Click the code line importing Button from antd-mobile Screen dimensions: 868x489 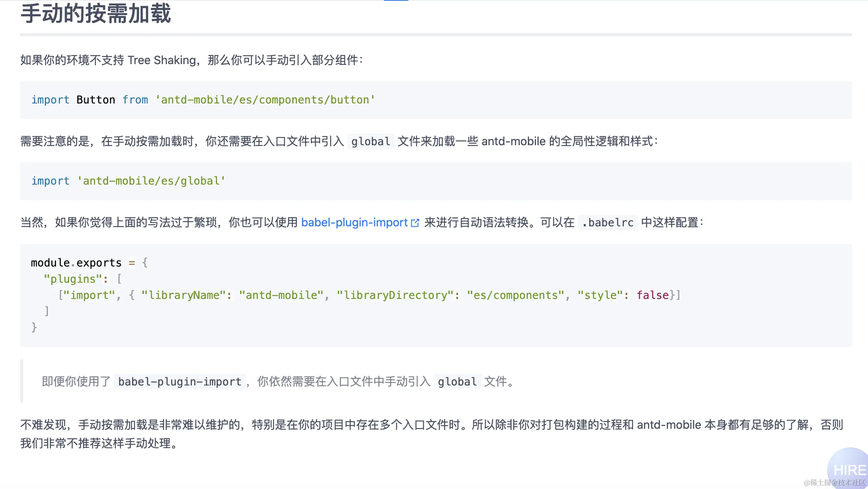[203, 100]
